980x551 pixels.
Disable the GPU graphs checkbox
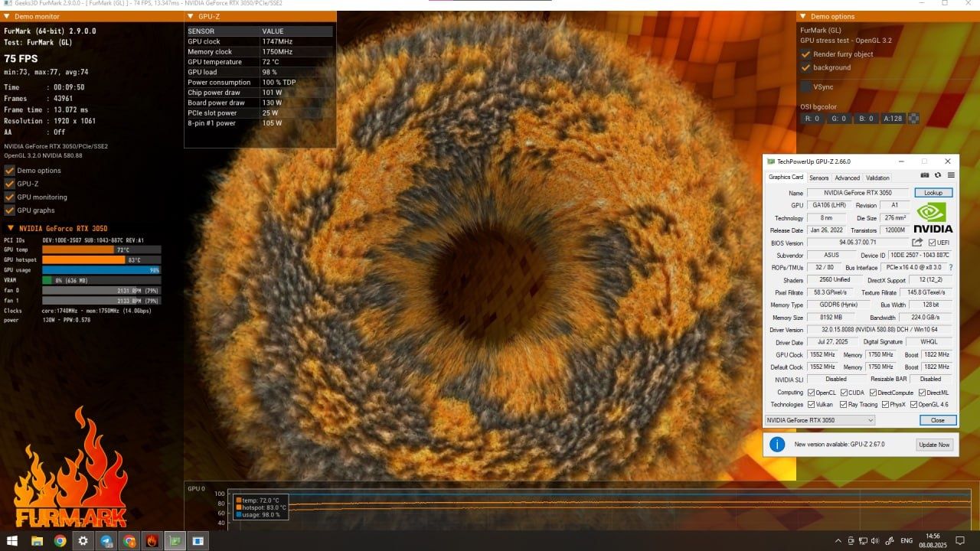pyautogui.click(x=10, y=210)
